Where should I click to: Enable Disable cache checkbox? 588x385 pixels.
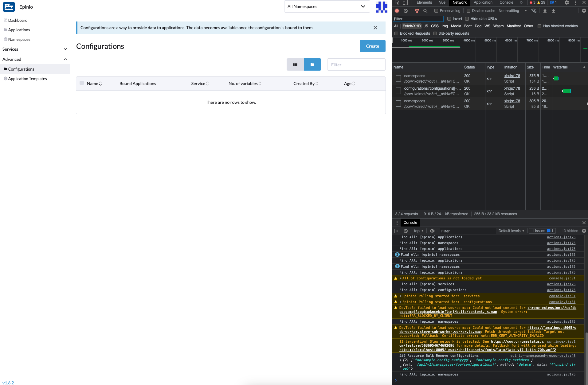click(x=468, y=11)
